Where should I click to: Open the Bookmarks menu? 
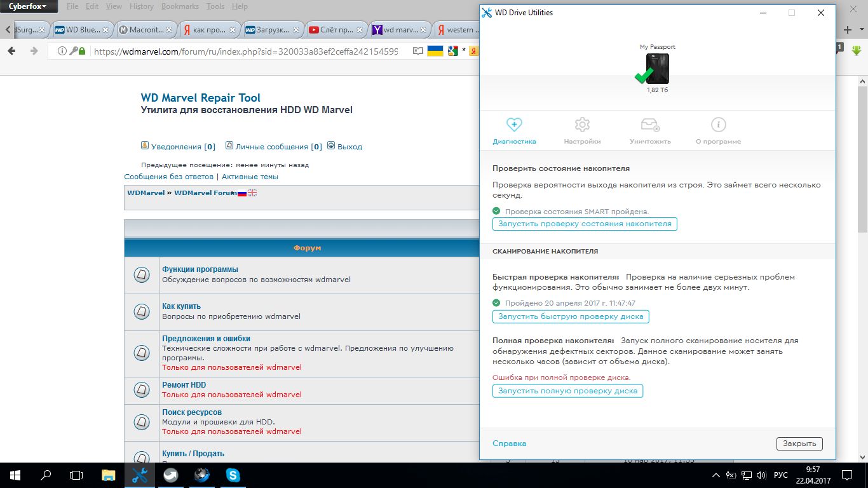[x=180, y=6]
